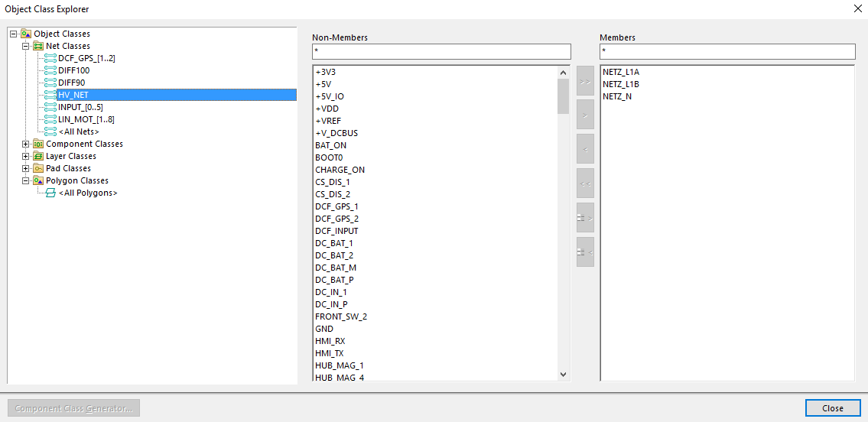Click the Pad Classes folder icon

[x=38, y=168]
